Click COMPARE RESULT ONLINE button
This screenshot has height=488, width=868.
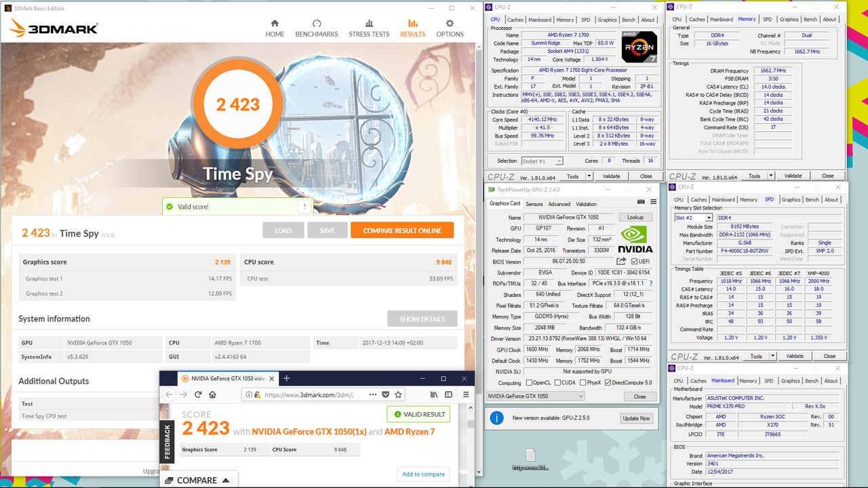pos(402,230)
